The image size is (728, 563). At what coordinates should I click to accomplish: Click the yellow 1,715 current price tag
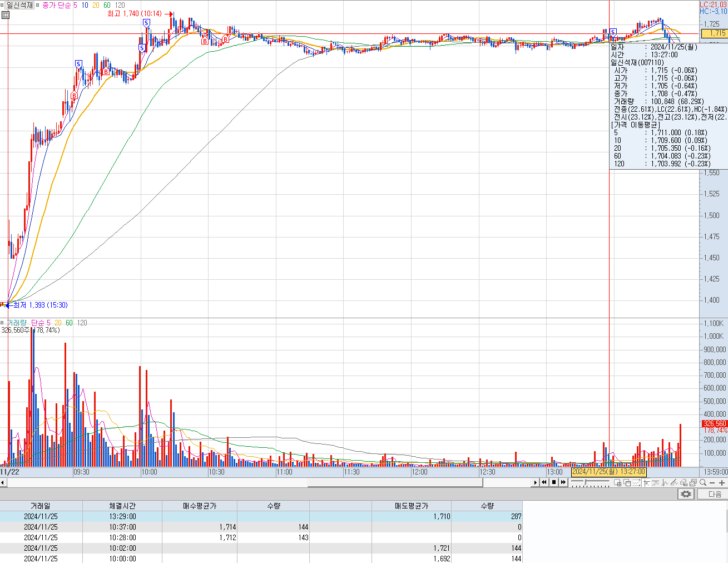(714, 33)
